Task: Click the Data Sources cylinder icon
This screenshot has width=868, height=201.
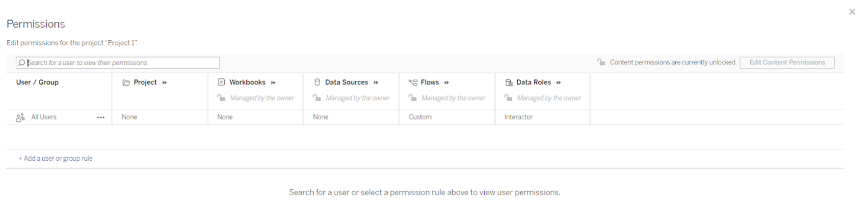Action: pyautogui.click(x=317, y=83)
